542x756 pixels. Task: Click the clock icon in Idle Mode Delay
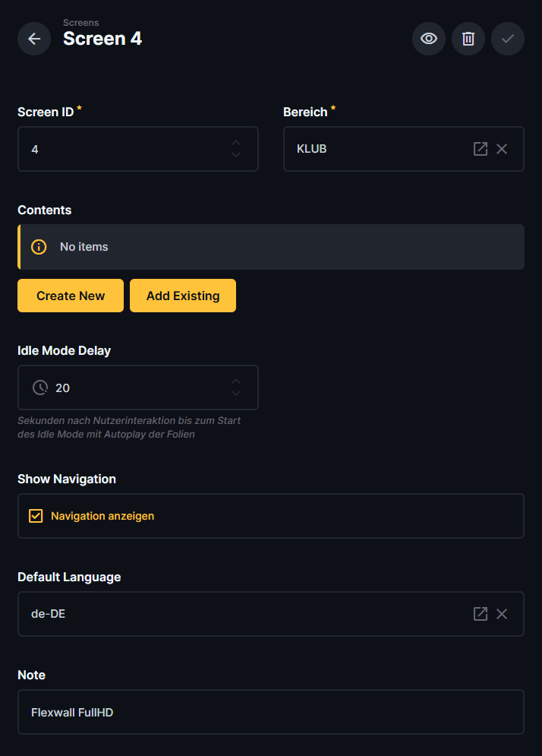39,387
